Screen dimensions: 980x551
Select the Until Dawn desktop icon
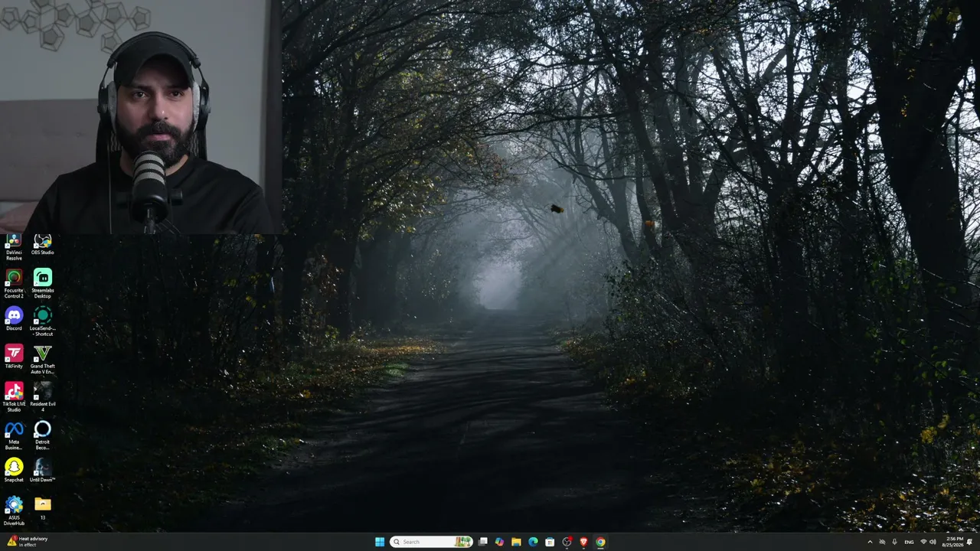click(x=43, y=471)
